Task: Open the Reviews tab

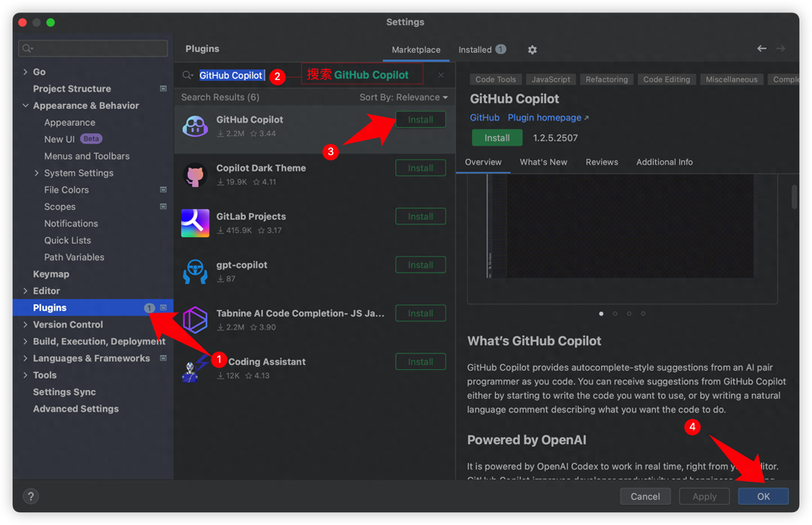Action: (x=602, y=162)
